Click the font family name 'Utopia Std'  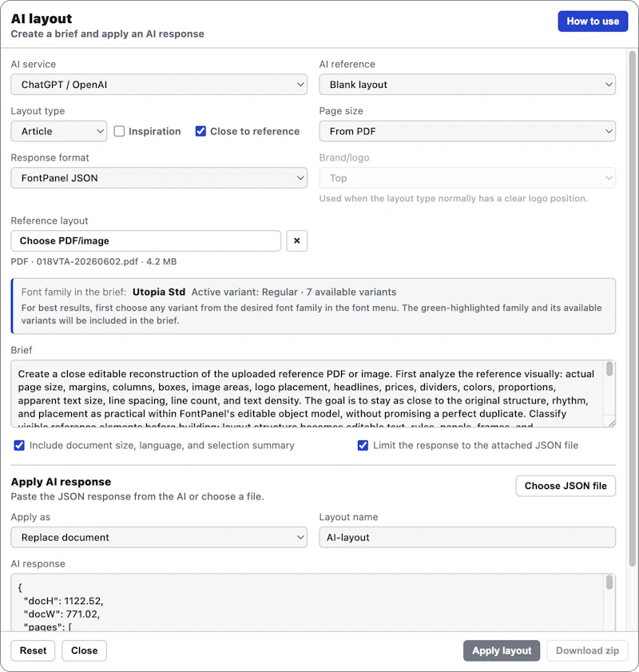[159, 292]
